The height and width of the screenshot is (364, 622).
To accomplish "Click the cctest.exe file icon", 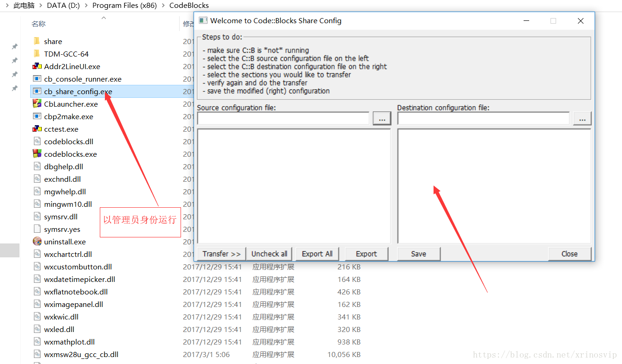I will 37,129.
